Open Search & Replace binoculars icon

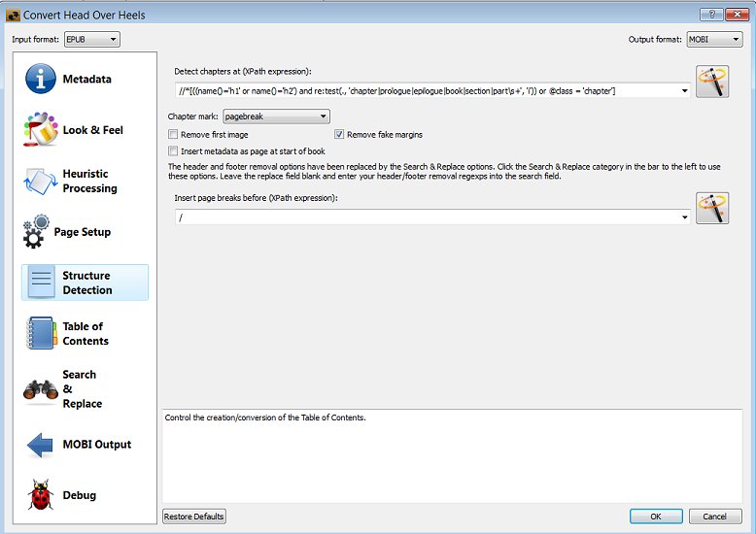[41, 389]
